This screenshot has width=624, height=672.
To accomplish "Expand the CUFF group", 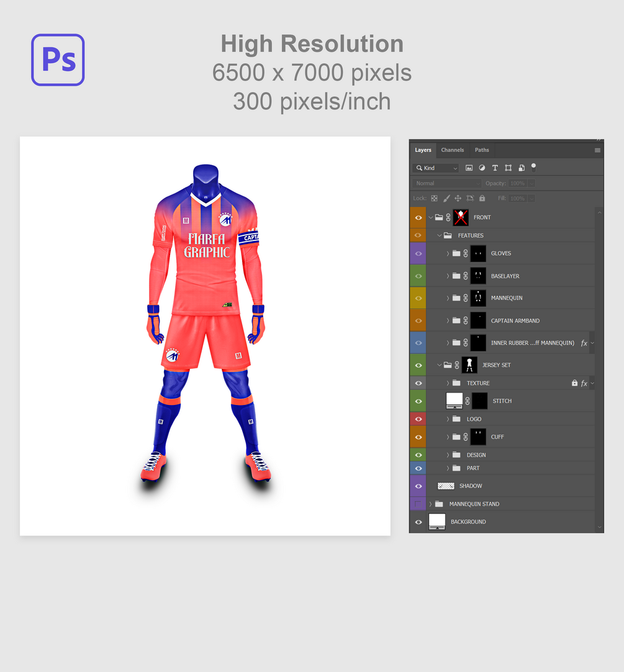I will coord(448,437).
